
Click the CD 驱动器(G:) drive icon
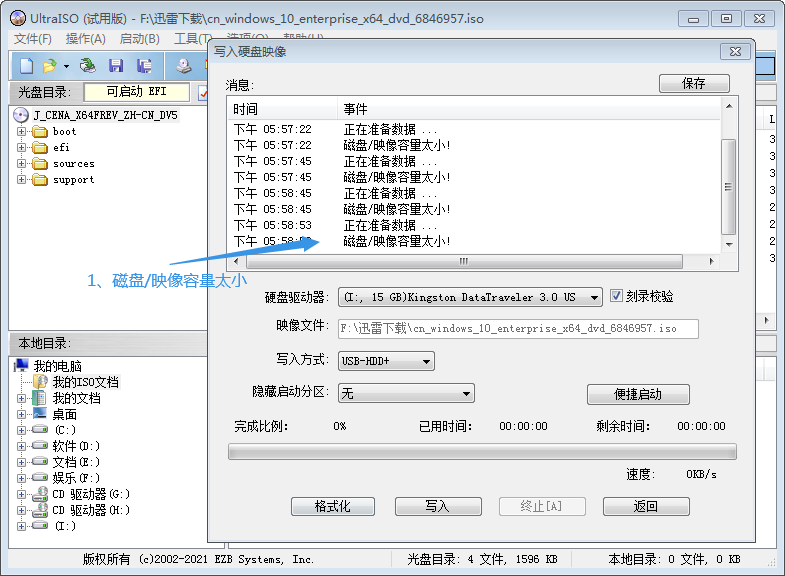40,494
